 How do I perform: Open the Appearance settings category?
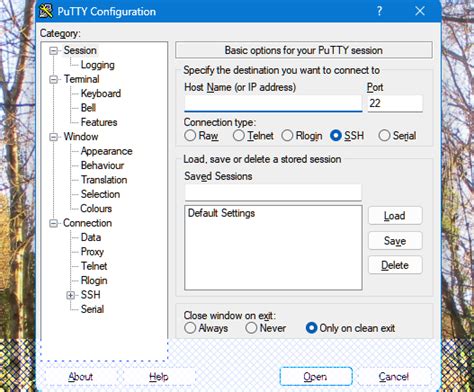107,151
